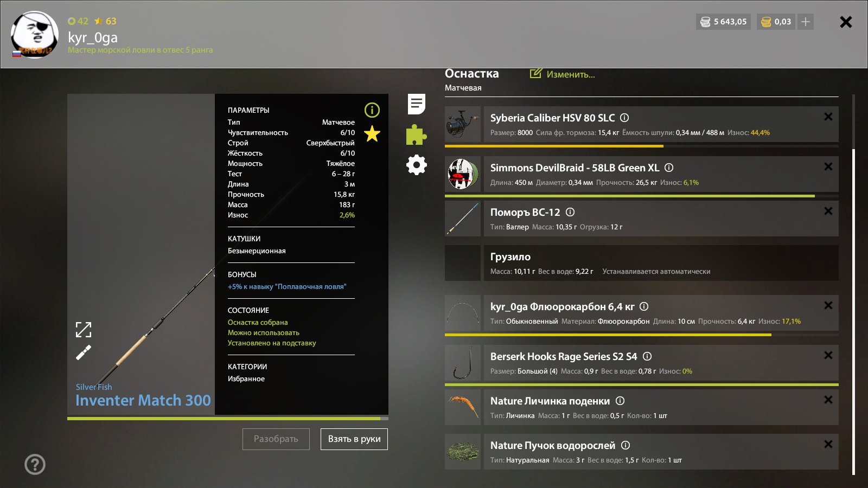Click the player level 42 indicator
The height and width of the screenshot is (488, 868).
pyautogui.click(x=78, y=21)
